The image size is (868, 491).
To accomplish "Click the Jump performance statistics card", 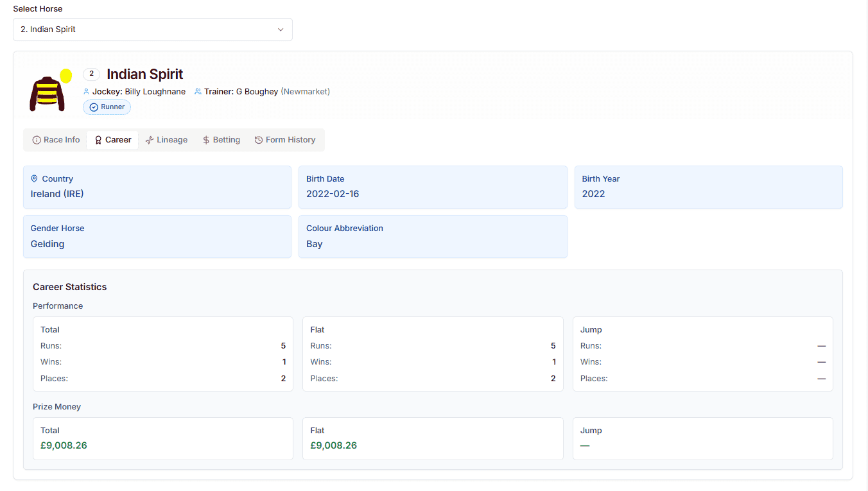I will click(702, 354).
